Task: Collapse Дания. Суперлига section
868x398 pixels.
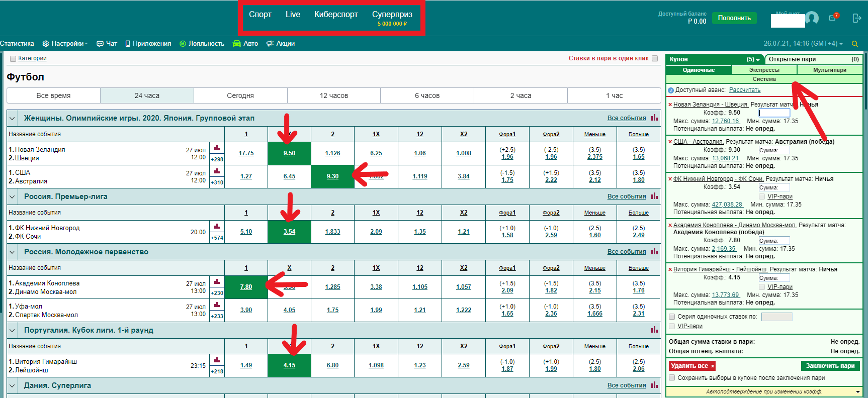Action: point(12,385)
